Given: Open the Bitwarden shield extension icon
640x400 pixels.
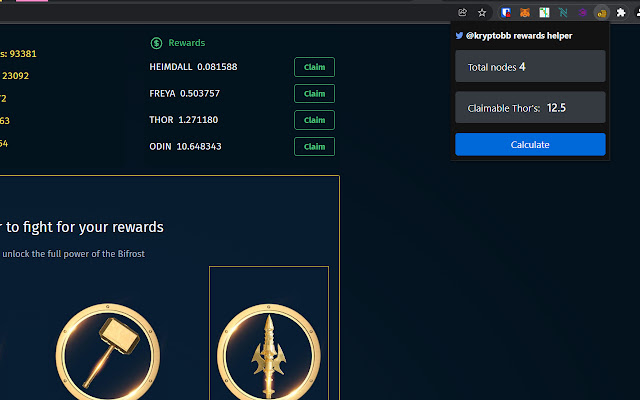Looking at the screenshot, I should point(506,13).
